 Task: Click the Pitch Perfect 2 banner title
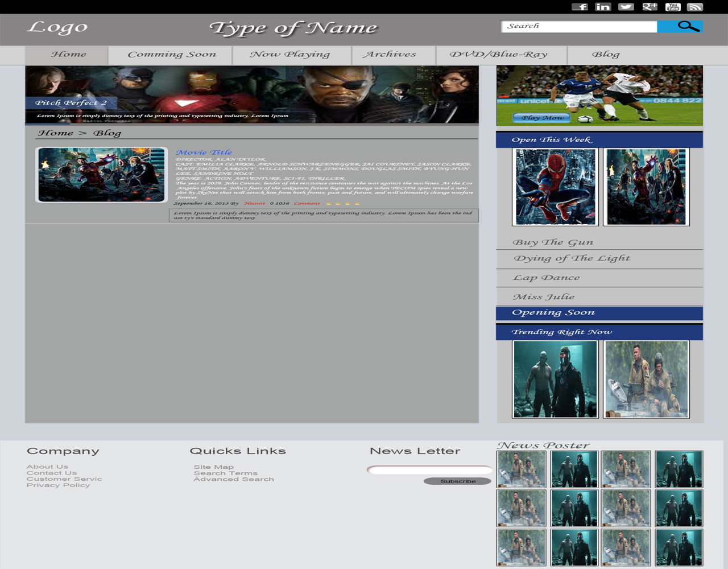coord(71,103)
